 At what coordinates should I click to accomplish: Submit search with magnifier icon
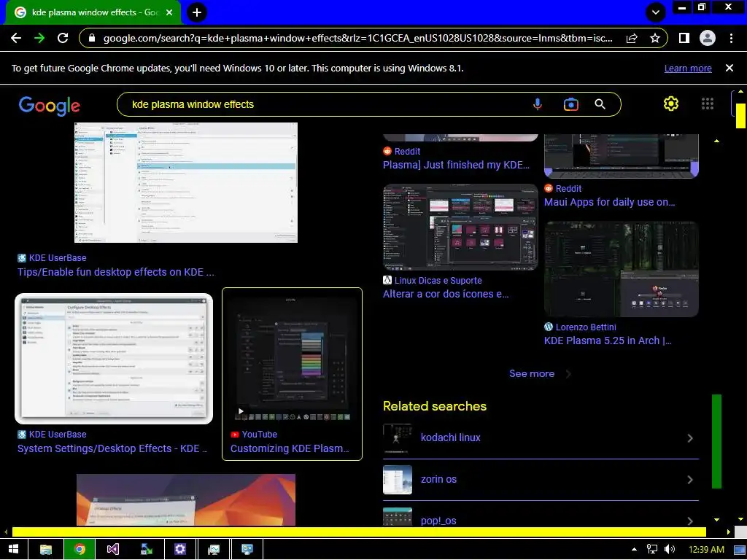point(600,104)
